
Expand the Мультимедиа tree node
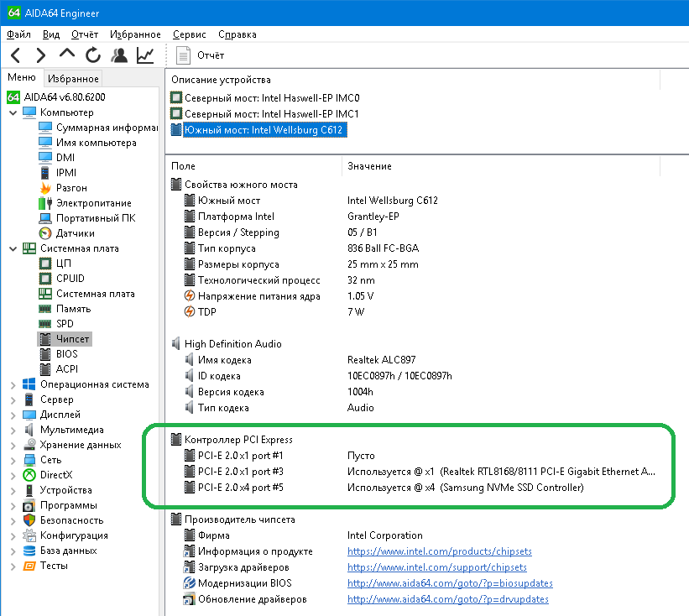[13, 431]
